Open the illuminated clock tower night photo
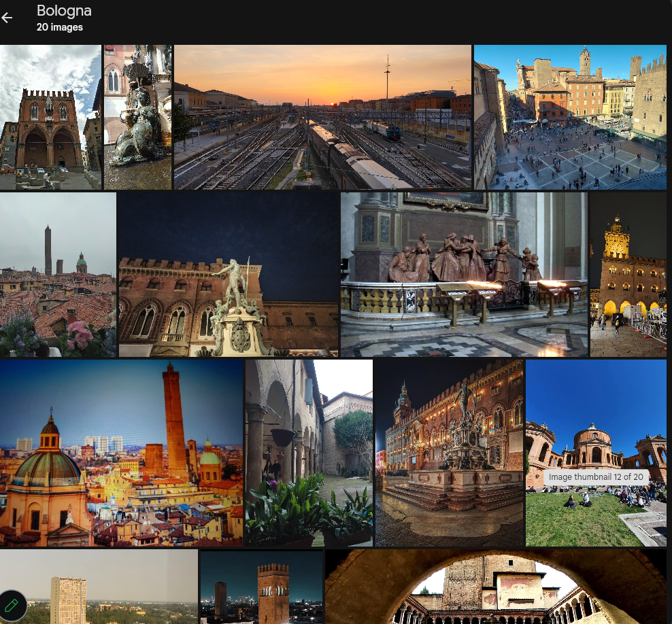 628,275
